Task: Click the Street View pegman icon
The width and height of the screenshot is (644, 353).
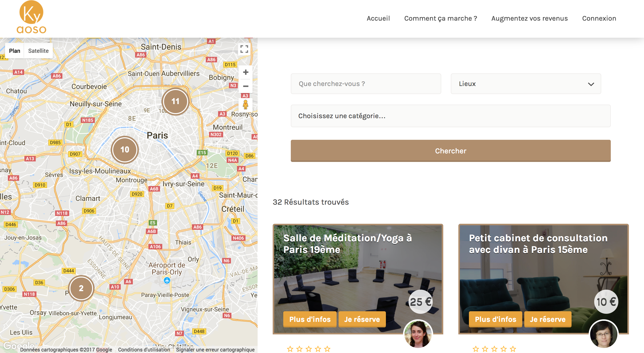Action: pyautogui.click(x=246, y=105)
